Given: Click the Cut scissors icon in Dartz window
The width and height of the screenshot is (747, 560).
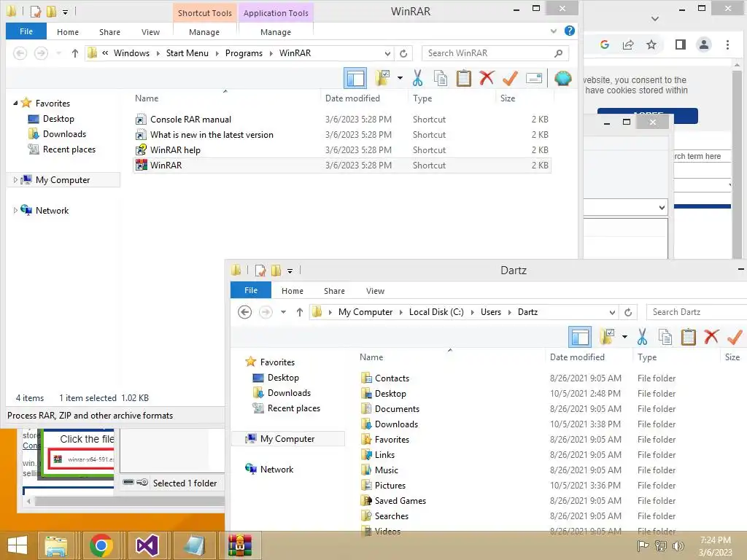Looking at the screenshot, I should coord(642,337).
